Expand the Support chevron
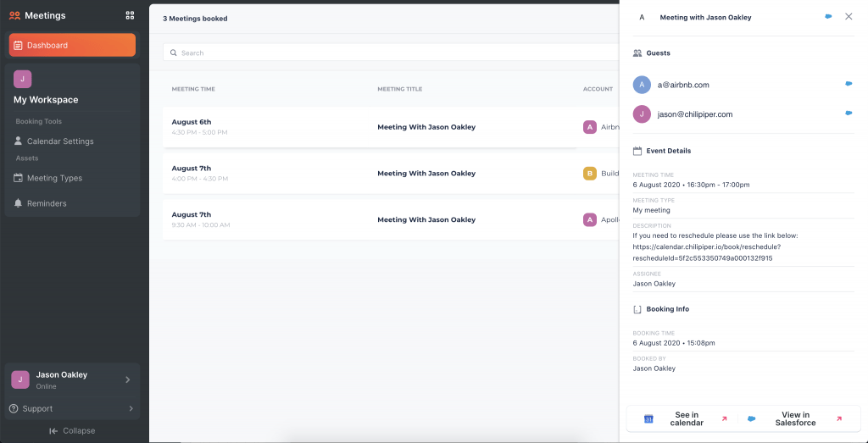868x443 pixels. click(131, 409)
